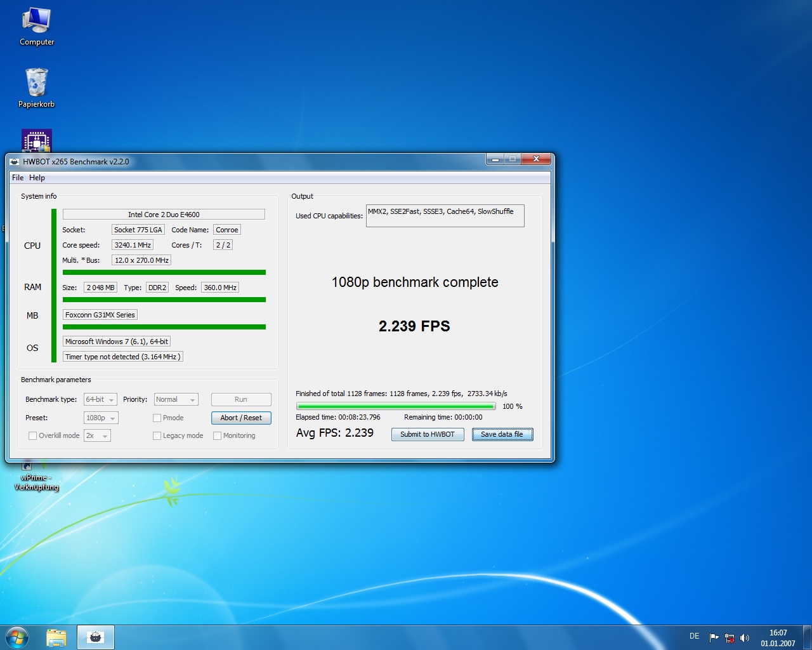Click the Save data file button
The width and height of the screenshot is (812, 650).
502,434
